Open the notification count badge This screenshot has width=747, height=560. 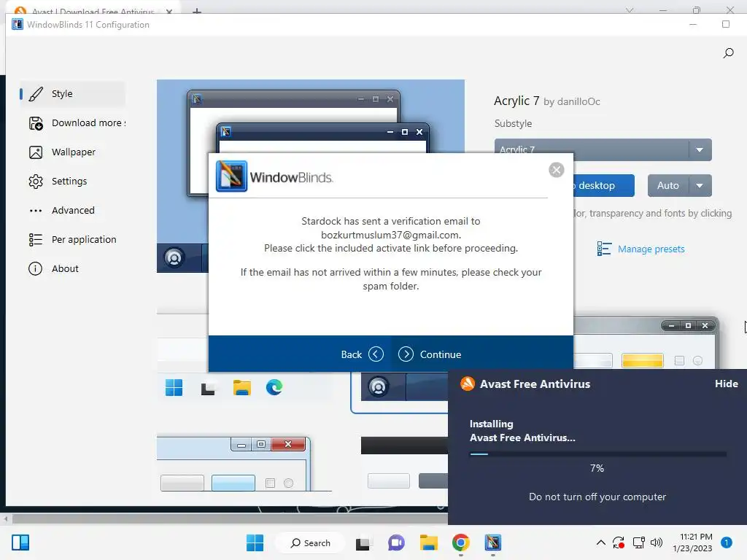tap(727, 542)
